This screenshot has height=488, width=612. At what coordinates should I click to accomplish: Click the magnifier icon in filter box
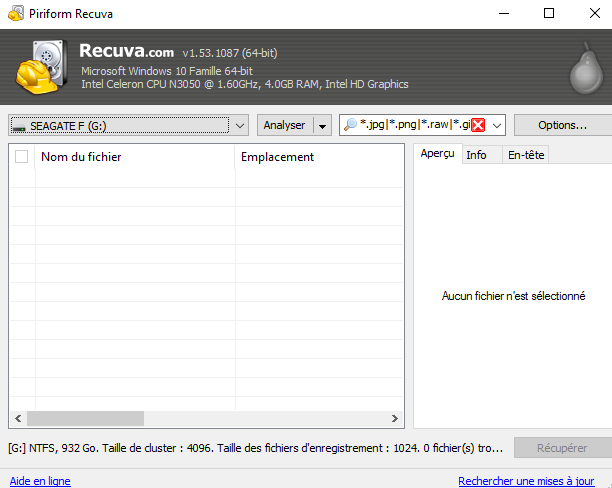click(350, 125)
